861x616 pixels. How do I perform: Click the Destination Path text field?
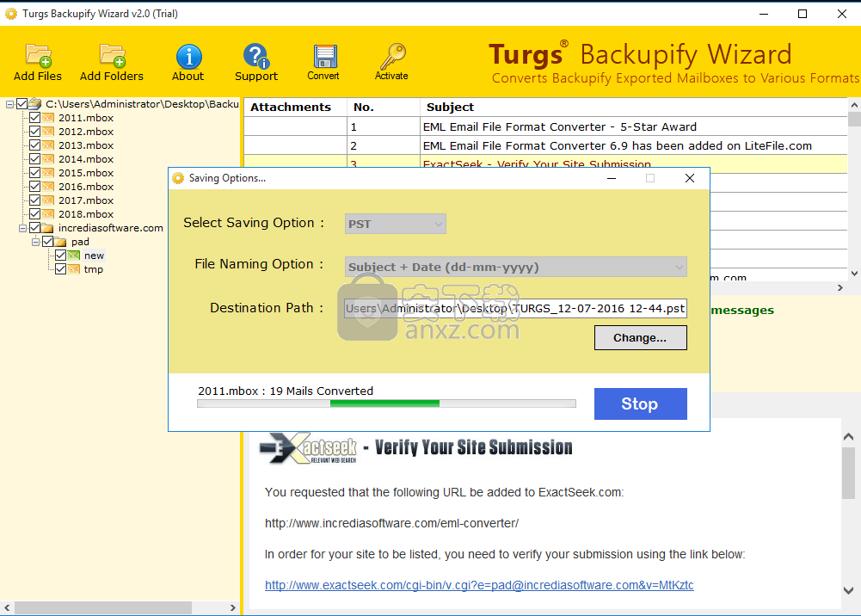515,308
